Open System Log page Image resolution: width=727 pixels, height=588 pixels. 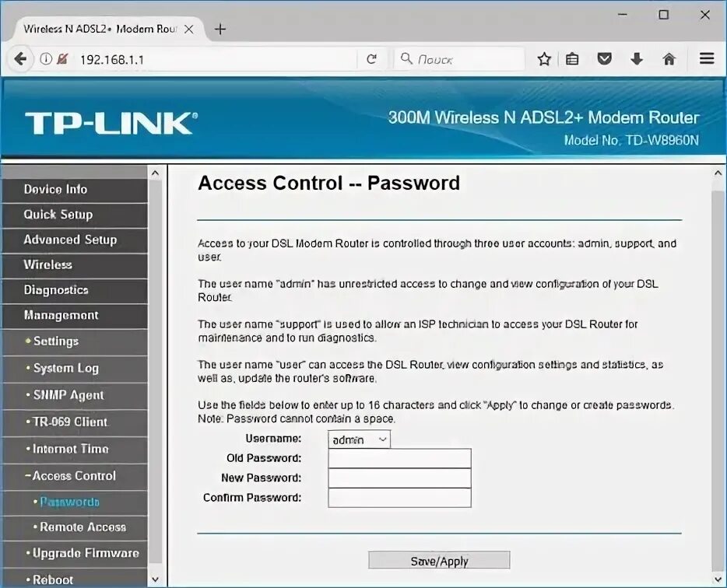click(x=75, y=369)
